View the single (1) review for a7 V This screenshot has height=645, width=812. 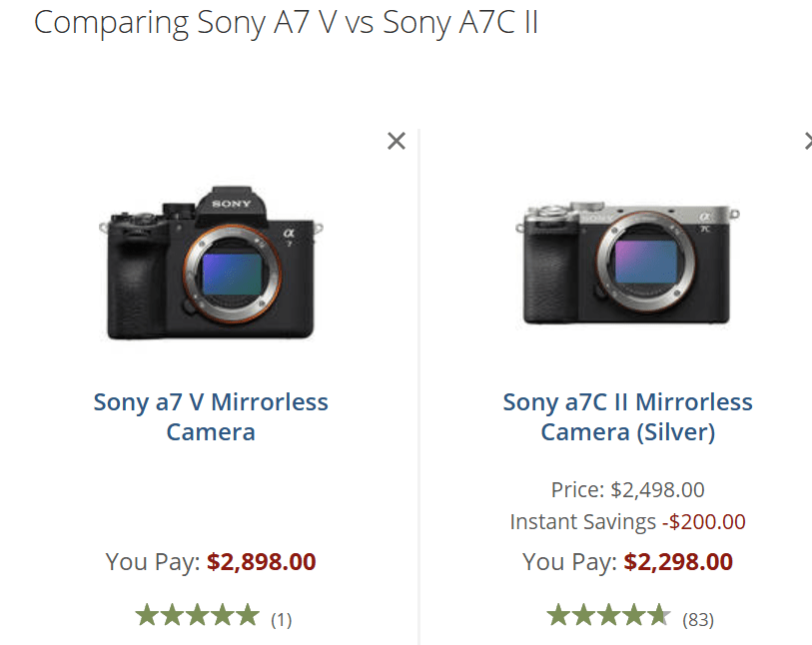(282, 620)
